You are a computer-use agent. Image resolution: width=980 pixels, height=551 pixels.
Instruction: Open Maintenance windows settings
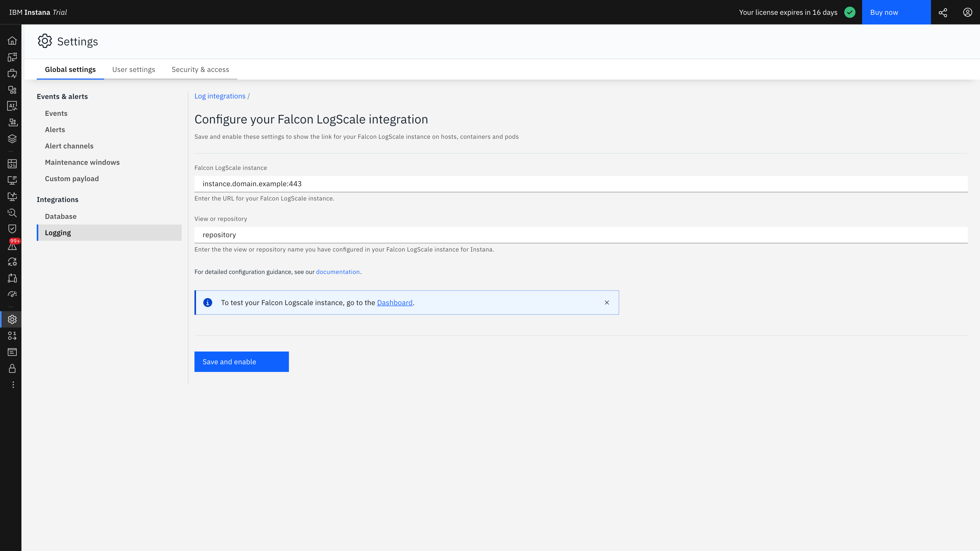(x=82, y=162)
